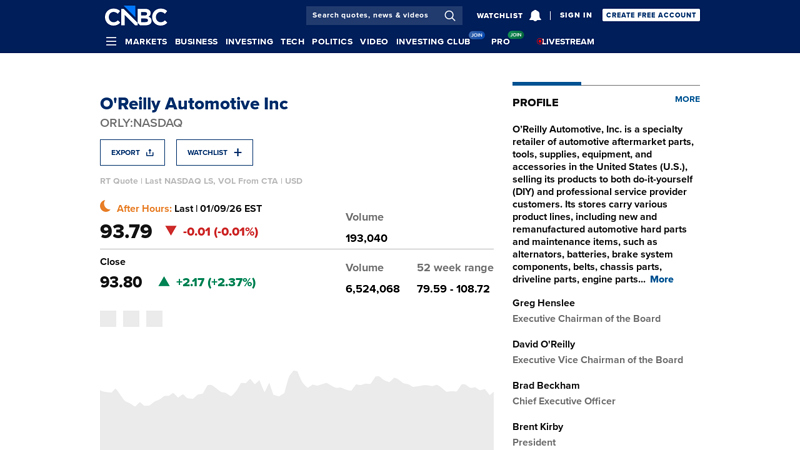Click the CNBC logo

point(136,16)
